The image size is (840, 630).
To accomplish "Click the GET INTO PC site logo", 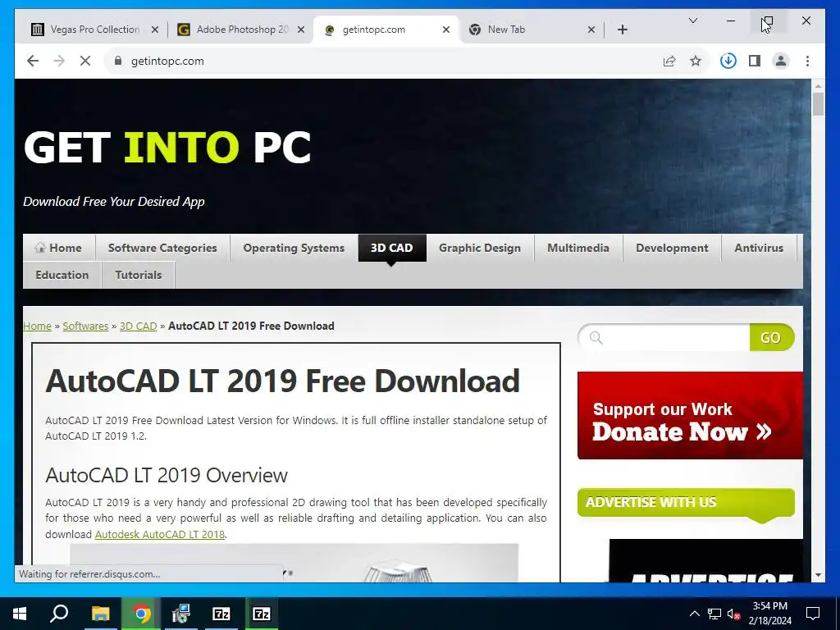I will point(167,148).
